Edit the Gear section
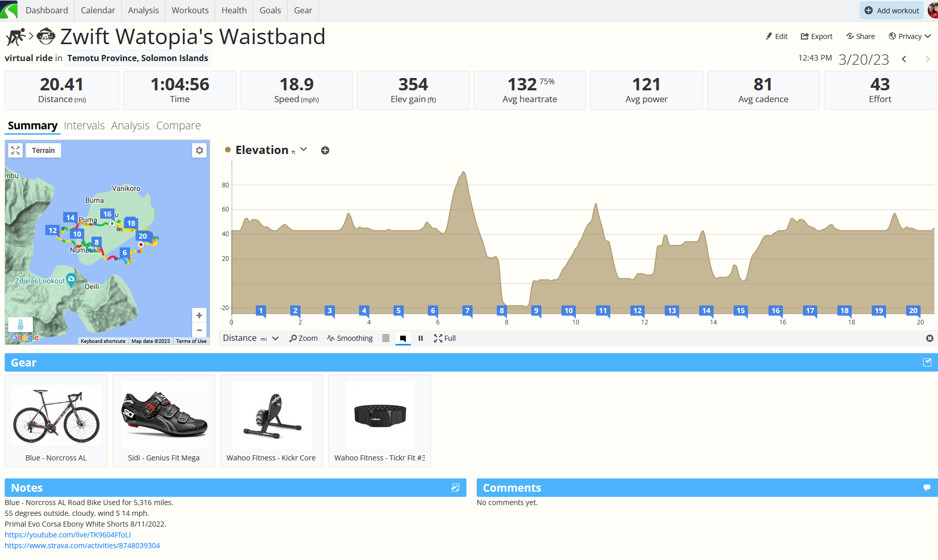This screenshot has height=560, width=938. 927,362
